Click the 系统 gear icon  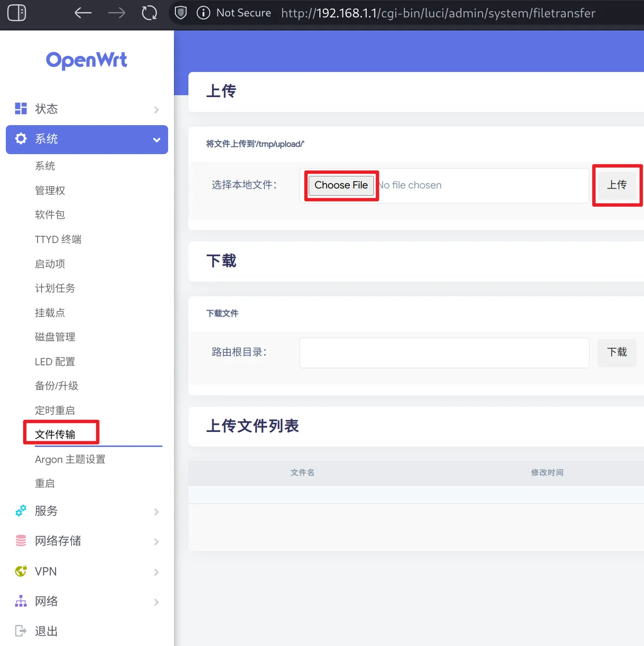tap(21, 139)
